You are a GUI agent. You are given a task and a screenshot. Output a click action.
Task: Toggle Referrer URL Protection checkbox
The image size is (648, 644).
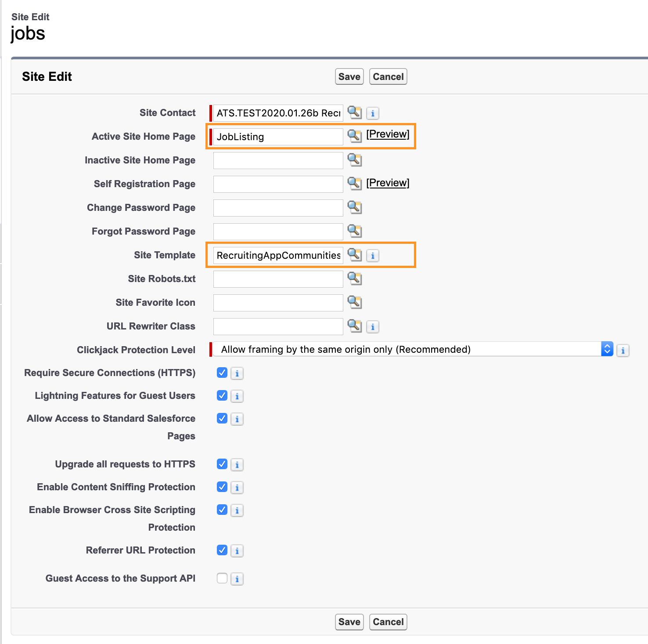[x=222, y=550]
